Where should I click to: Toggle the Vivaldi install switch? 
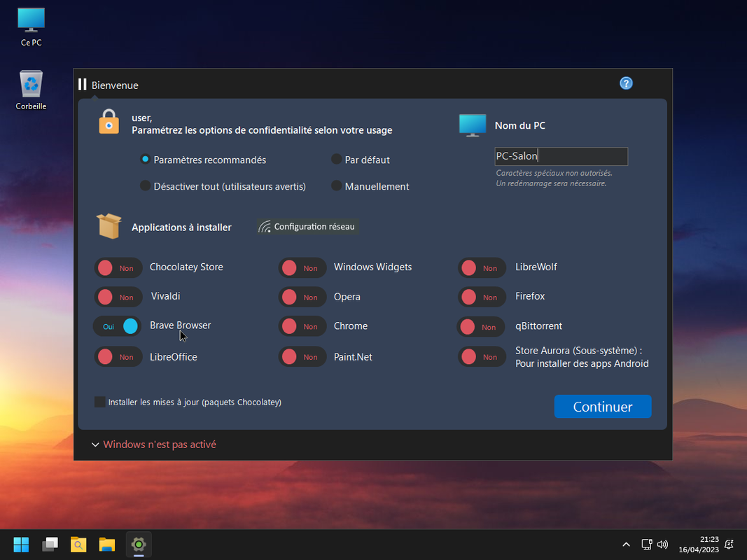(118, 297)
